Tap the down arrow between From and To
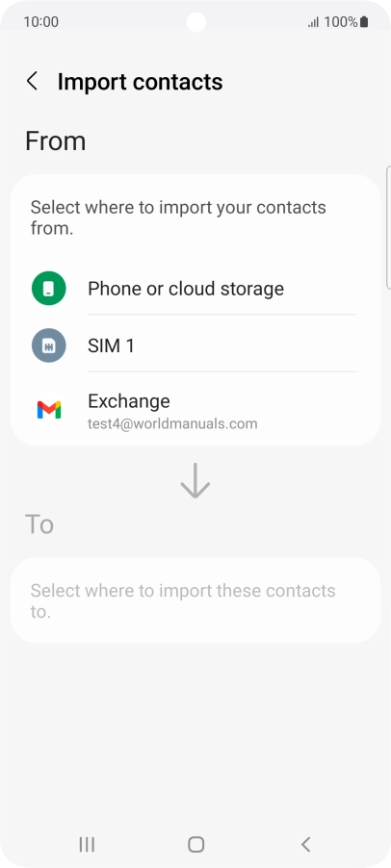Screen dimensions: 391x868 (195, 481)
